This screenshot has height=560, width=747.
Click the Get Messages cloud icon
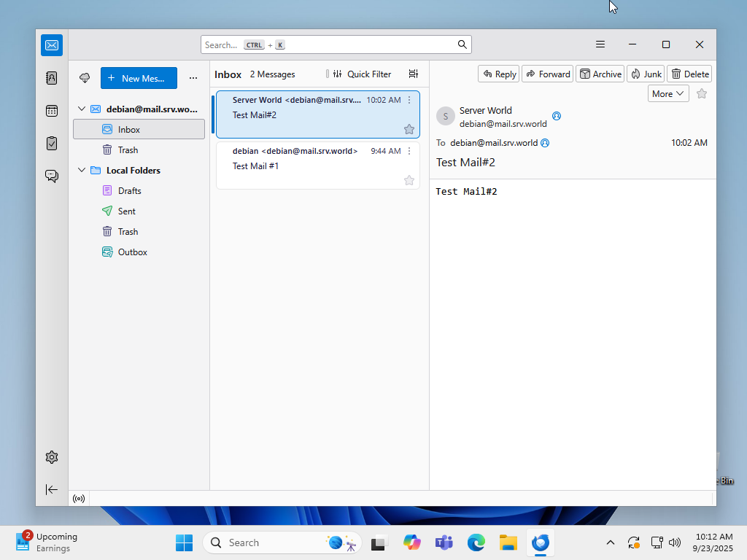tap(85, 78)
